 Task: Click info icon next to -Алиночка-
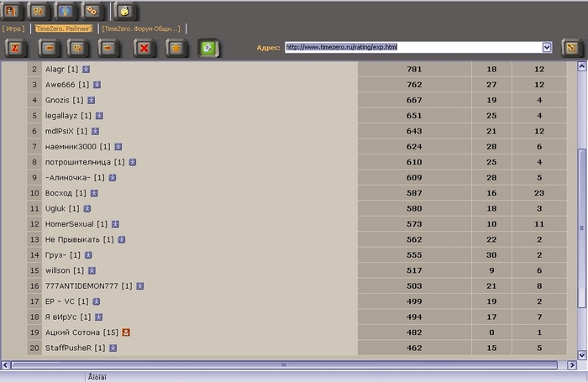click(x=113, y=178)
